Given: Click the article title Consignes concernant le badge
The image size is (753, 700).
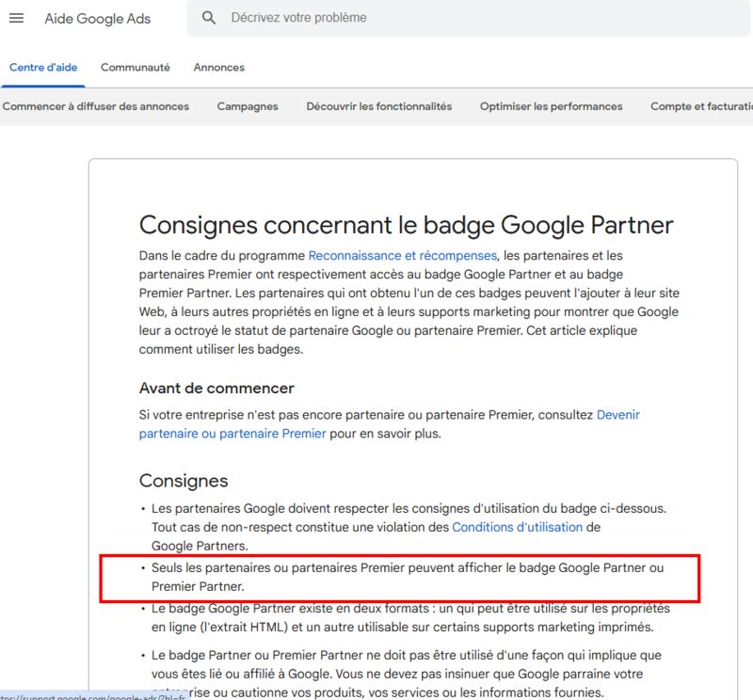Looking at the screenshot, I should [406, 225].
